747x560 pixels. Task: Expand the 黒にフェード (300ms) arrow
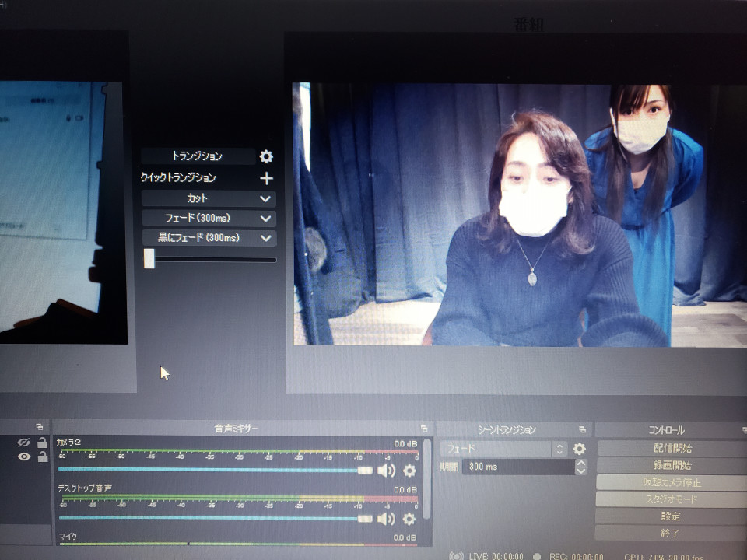pyautogui.click(x=266, y=238)
